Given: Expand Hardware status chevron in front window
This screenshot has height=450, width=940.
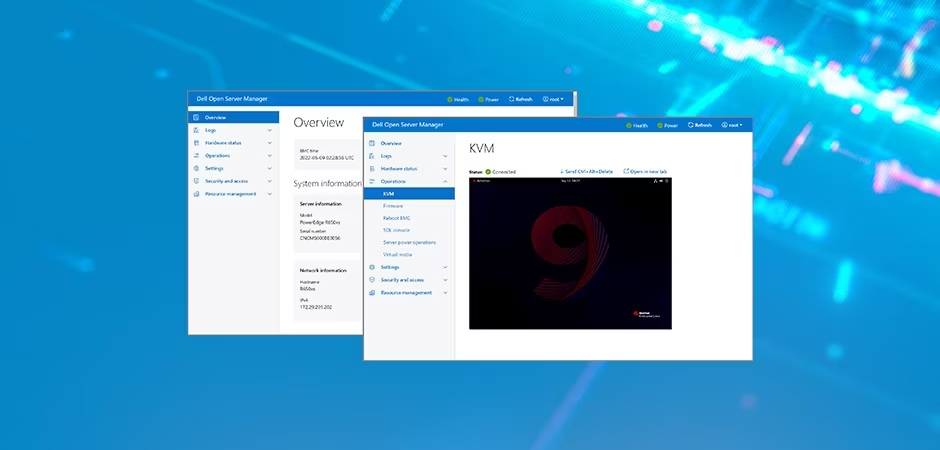Looking at the screenshot, I should [x=445, y=168].
